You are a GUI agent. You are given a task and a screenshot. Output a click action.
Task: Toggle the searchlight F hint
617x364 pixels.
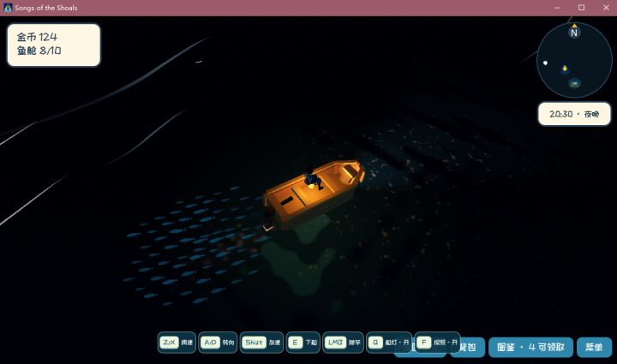437,343
